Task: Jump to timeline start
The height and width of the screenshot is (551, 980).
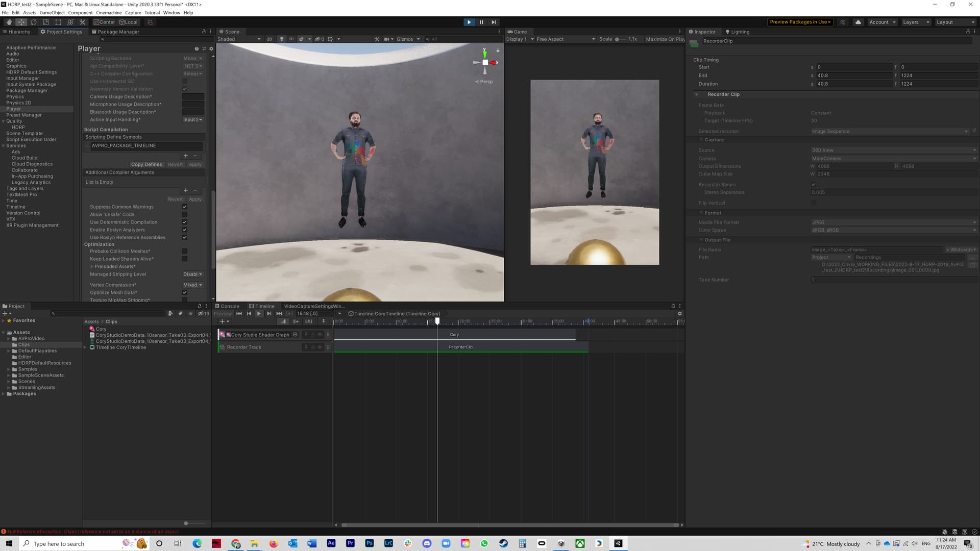Action: (239, 314)
